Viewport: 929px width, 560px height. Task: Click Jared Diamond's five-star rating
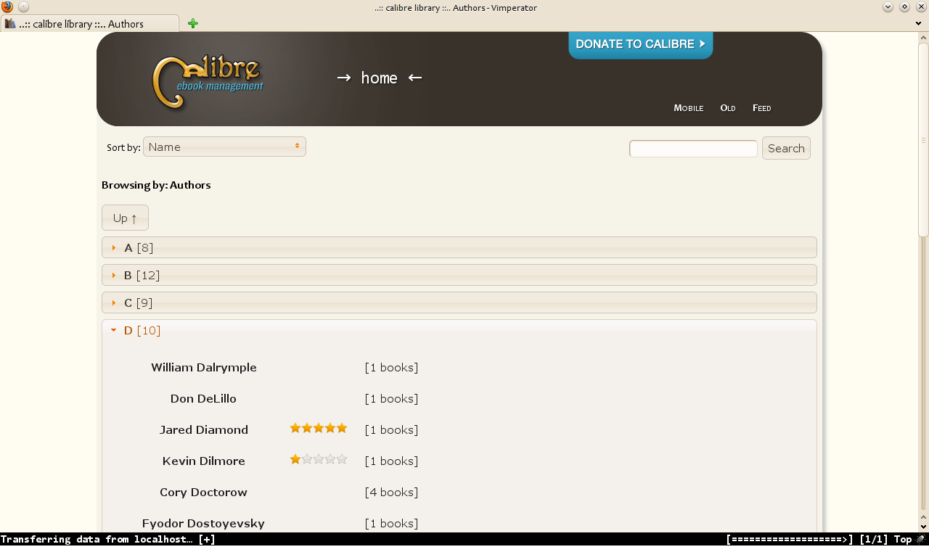[319, 429]
